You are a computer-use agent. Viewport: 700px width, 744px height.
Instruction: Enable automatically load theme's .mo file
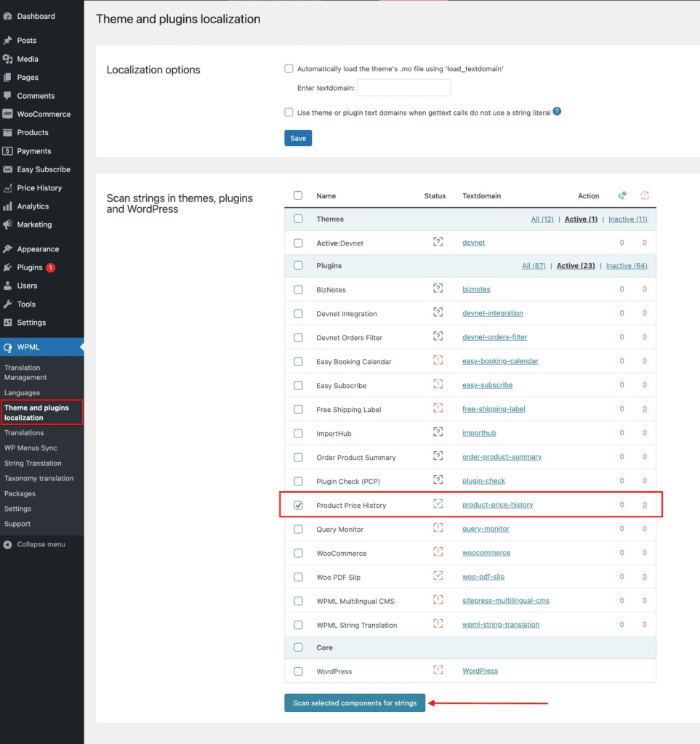pos(289,69)
